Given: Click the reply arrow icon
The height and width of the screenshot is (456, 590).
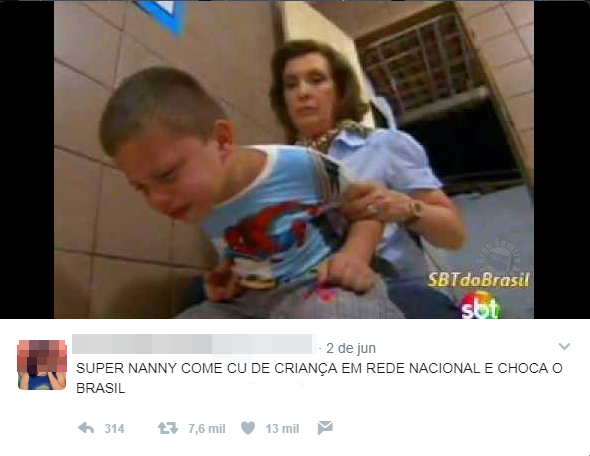Looking at the screenshot, I should pos(86,428).
